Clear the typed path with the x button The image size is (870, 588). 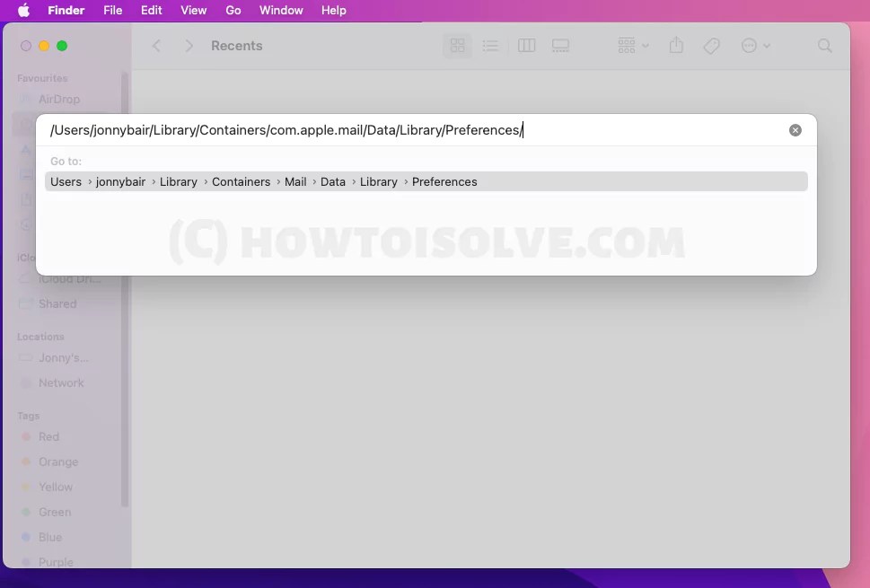pyautogui.click(x=795, y=129)
